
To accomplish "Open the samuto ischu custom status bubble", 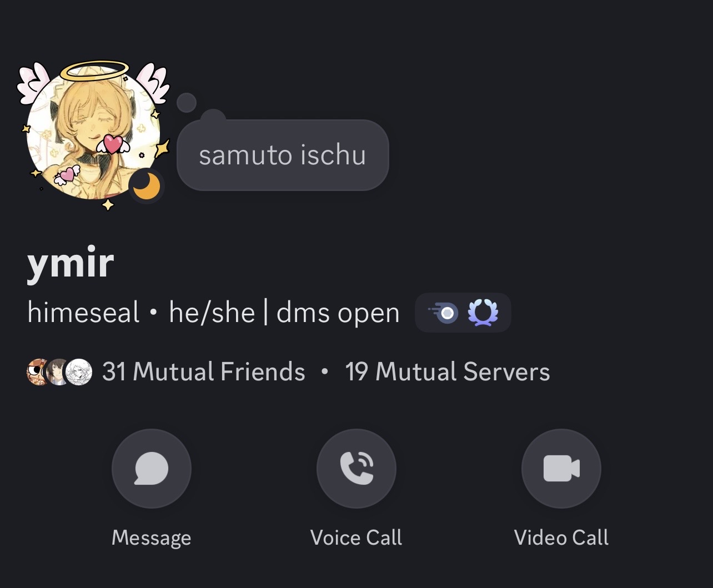I will pyautogui.click(x=283, y=155).
